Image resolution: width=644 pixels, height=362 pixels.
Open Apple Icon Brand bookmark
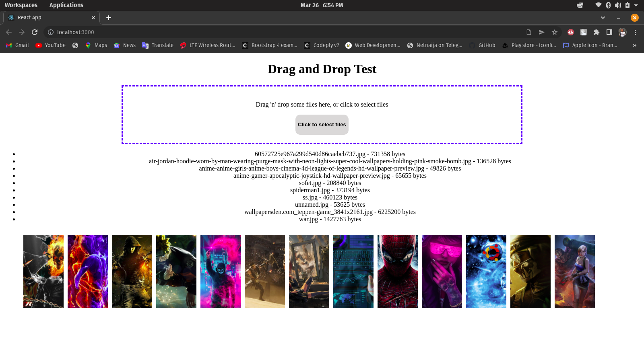590,45
